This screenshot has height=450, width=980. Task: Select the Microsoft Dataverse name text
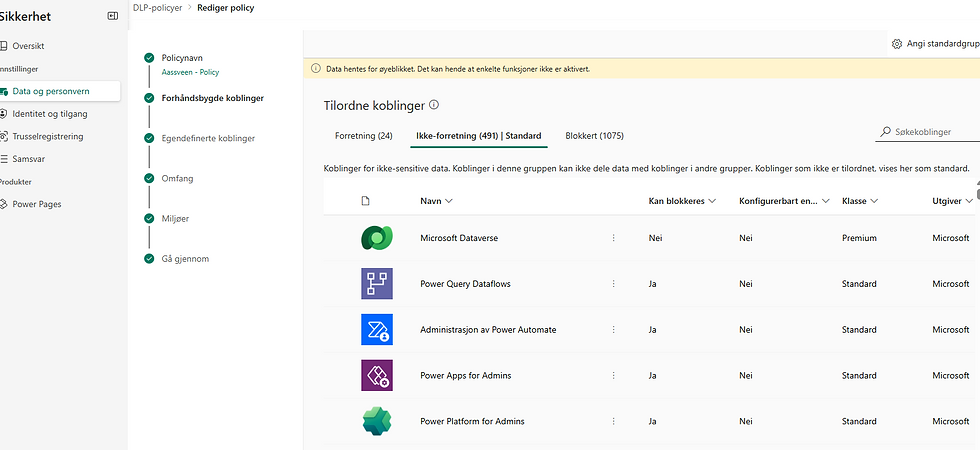[x=459, y=238]
